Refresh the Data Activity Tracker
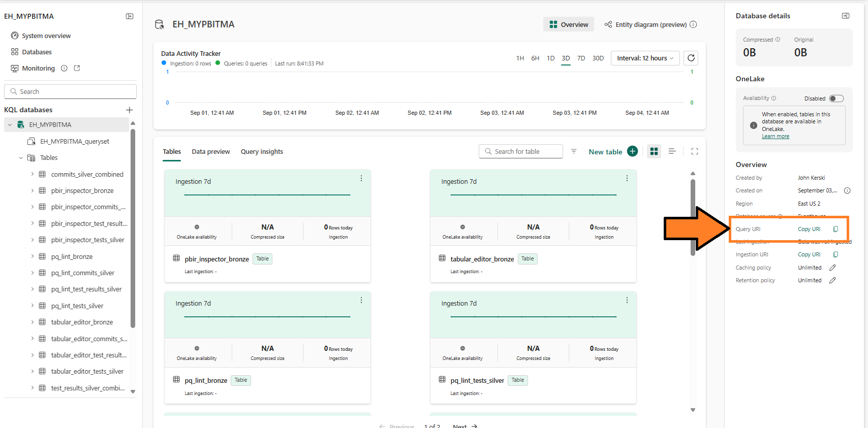Screen dimensions: 868x428 coord(691,58)
